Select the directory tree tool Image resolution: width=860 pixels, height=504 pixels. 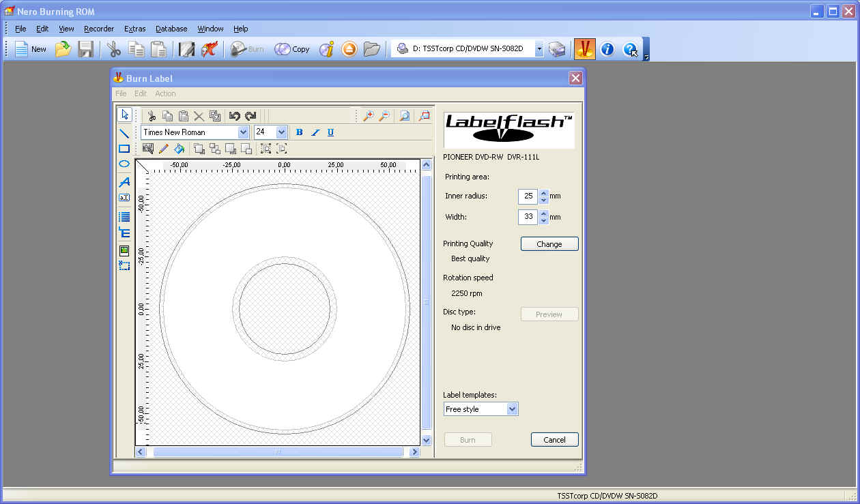click(x=124, y=233)
